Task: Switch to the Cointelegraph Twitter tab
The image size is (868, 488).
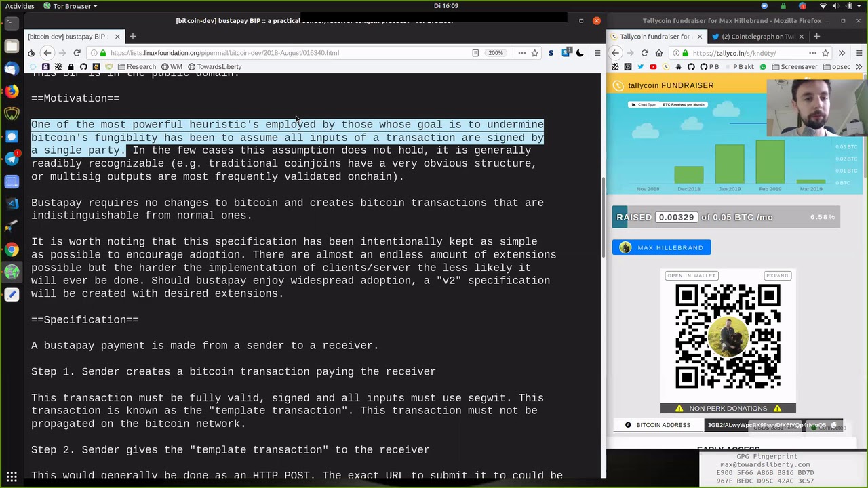Action: pos(757,37)
